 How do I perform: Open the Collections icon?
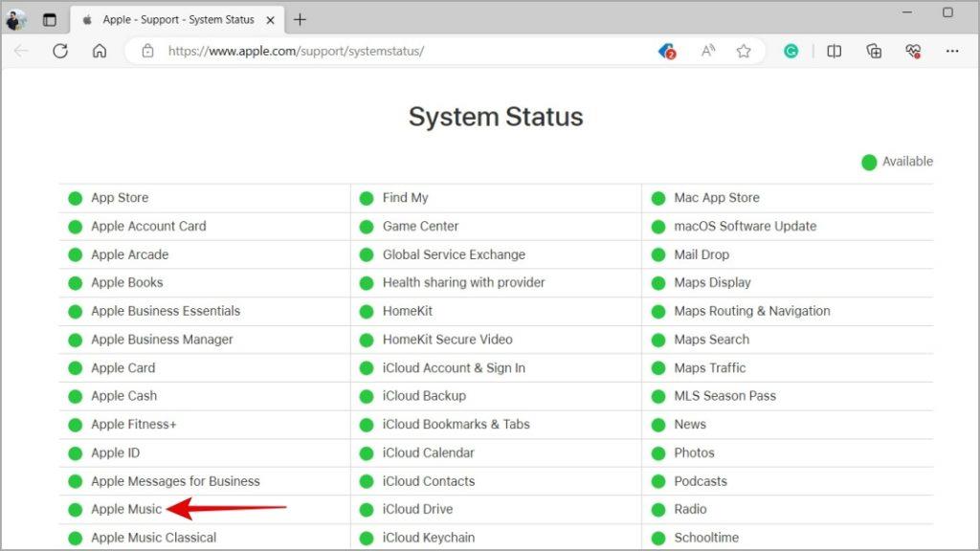(874, 52)
